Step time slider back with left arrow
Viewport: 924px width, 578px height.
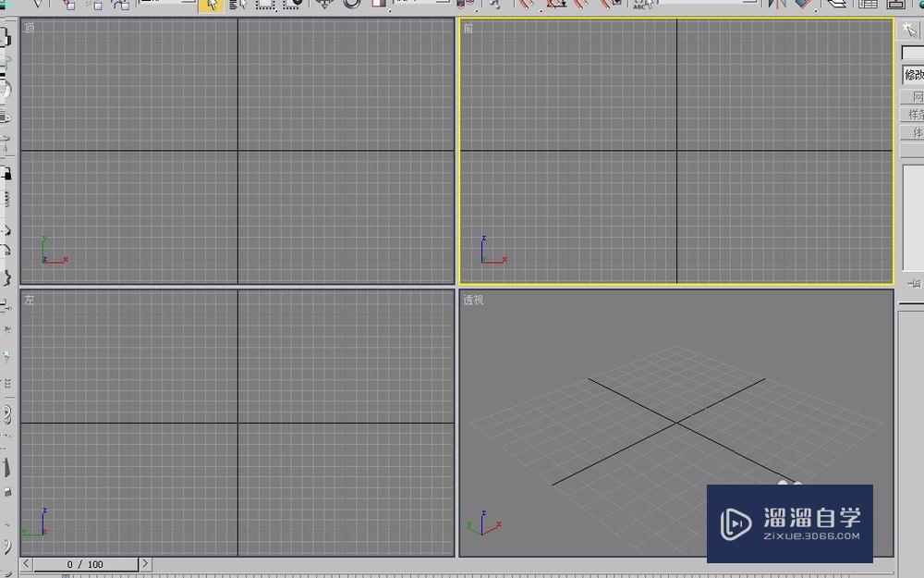pos(27,564)
